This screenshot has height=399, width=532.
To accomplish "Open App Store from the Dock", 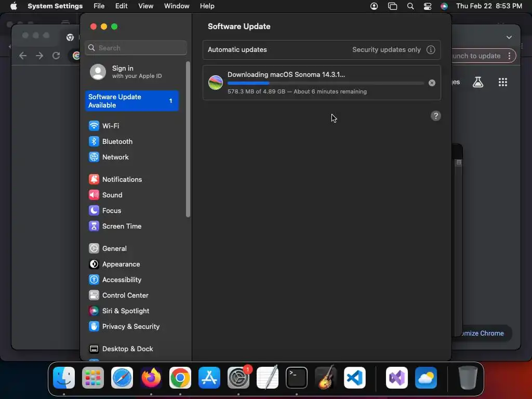I will (209, 378).
